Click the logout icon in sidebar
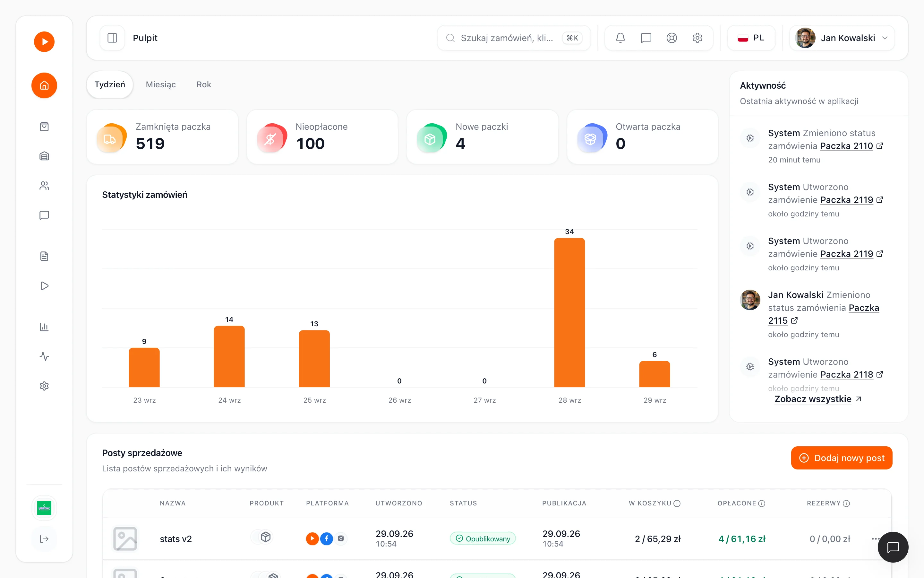 [44, 539]
